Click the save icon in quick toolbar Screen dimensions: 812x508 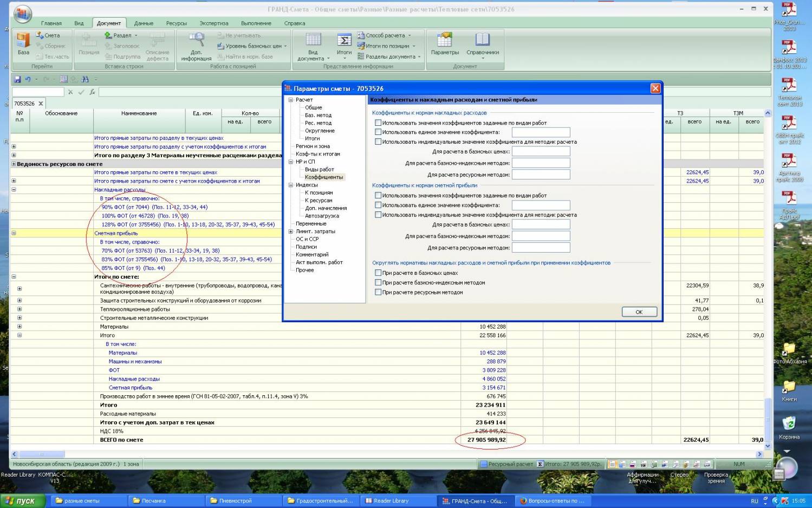[x=17, y=79]
